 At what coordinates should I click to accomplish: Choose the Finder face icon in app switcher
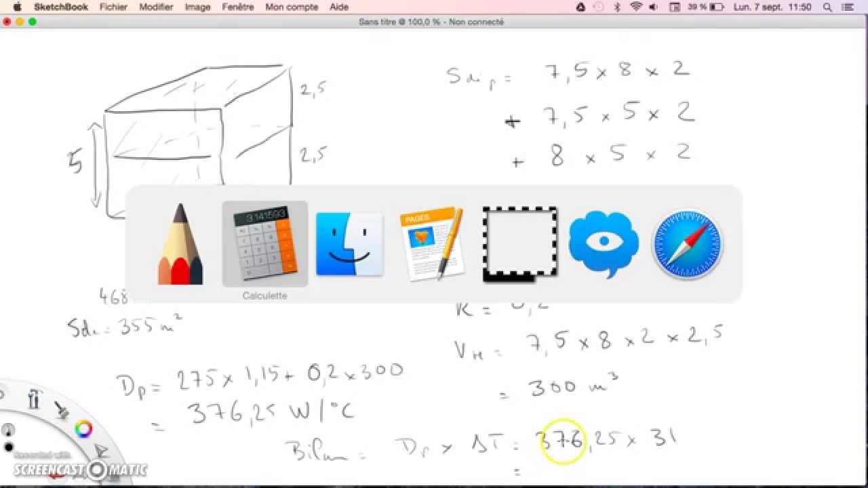click(350, 244)
